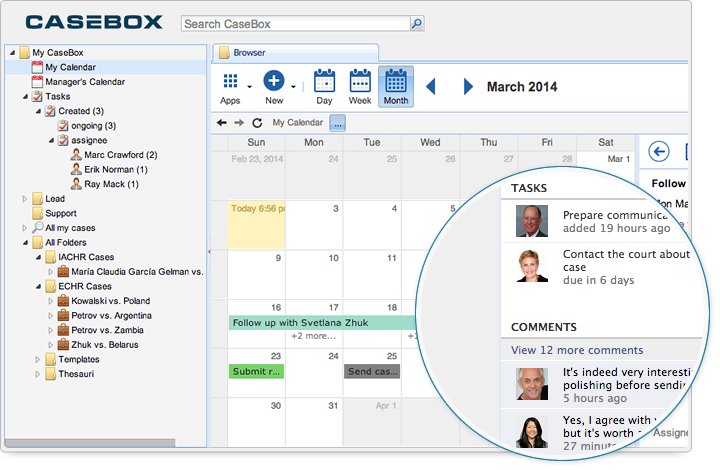Screen dimensions: 720x470
Task: Open Zhuk vs. Belarus case
Action: pos(104,345)
